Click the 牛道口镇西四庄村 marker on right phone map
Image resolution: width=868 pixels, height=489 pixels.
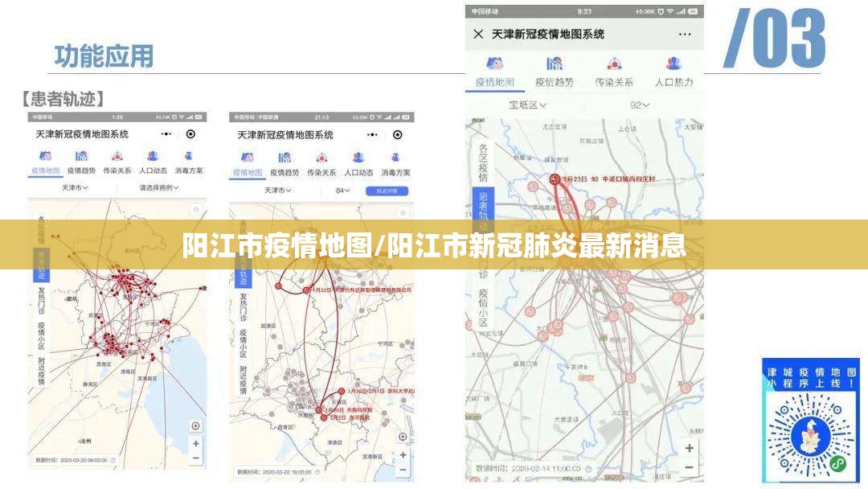(554, 179)
